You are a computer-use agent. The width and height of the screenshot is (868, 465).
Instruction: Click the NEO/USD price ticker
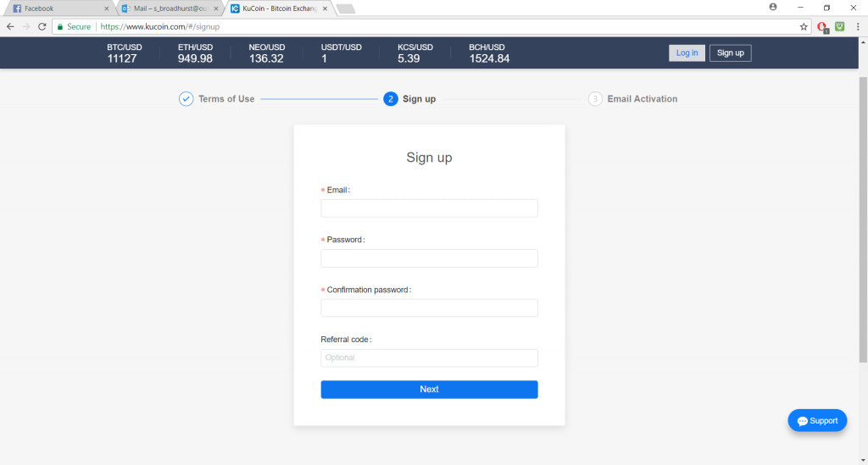[266, 53]
